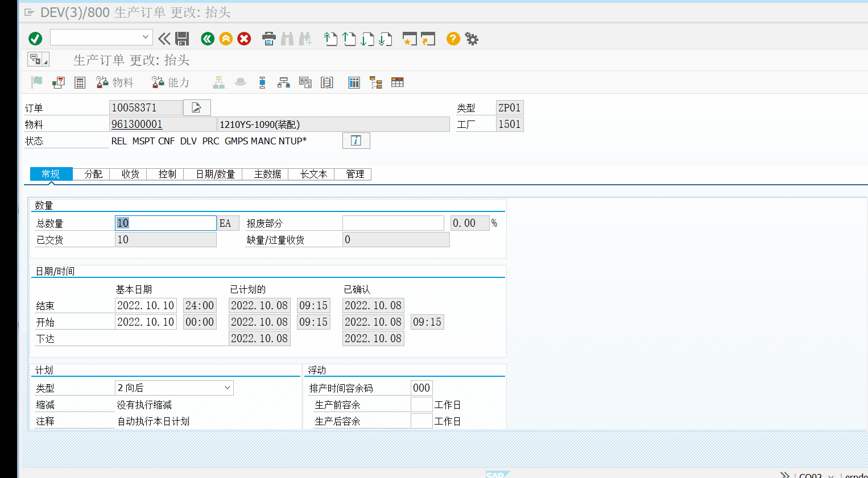Open SAP help with the question mark icon
The image size is (868, 478).
pyautogui.click(x=452, y=39)
